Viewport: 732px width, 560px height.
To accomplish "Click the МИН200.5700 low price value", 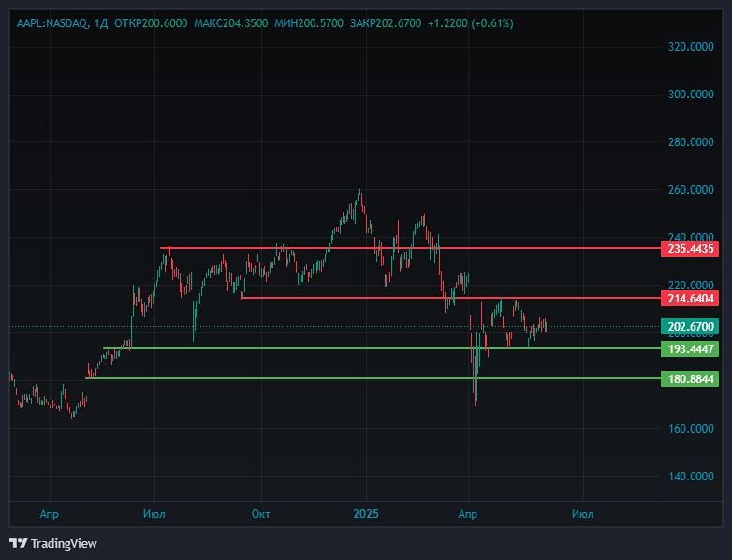I will pos(309,22).
